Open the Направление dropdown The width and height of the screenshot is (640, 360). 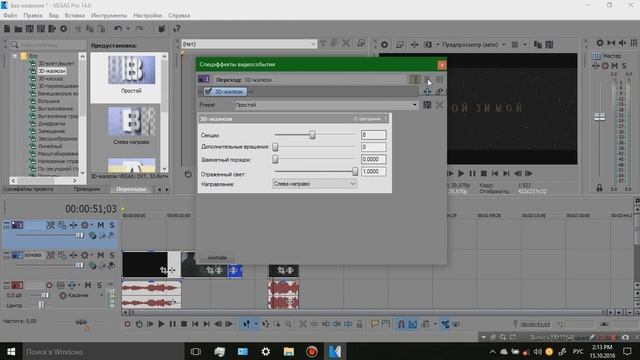pyautogui.click(x=314, y=184)
